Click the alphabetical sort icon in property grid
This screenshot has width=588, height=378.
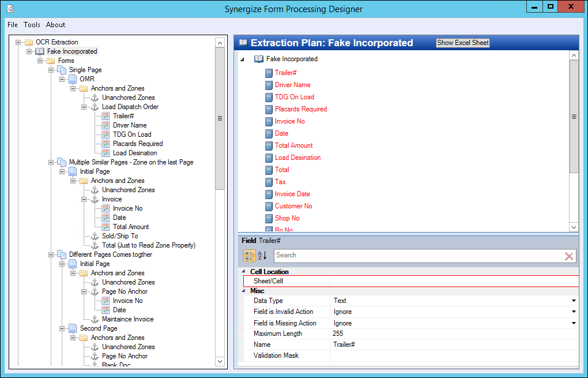(262, 256)
